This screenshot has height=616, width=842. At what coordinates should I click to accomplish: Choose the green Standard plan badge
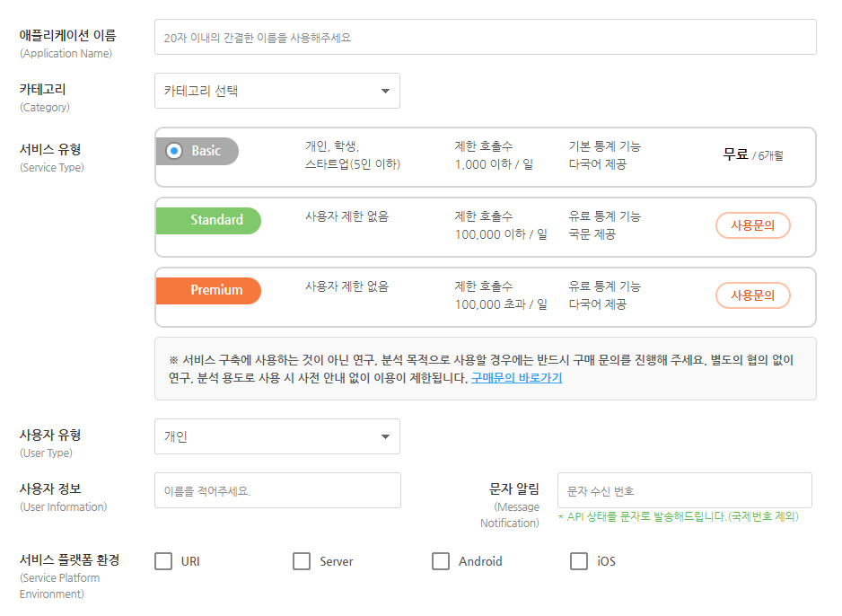coord(208,221)
